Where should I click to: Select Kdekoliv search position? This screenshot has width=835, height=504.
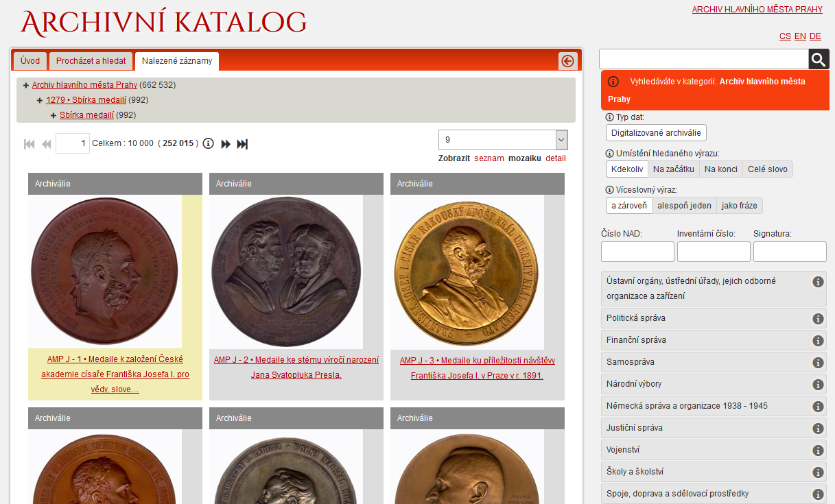click(627, 169)
